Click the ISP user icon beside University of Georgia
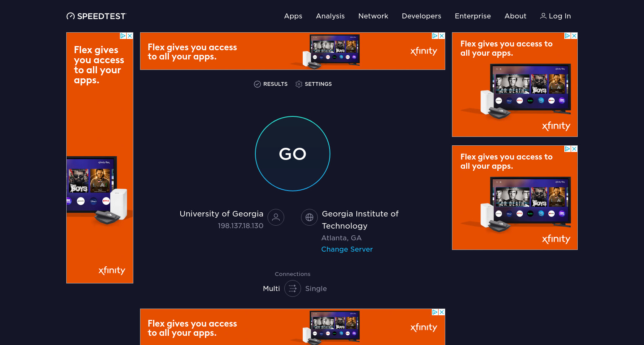Image resolution: width=644 pixels, height=345 pixels. pyautogui.click(x=276, y=217)
